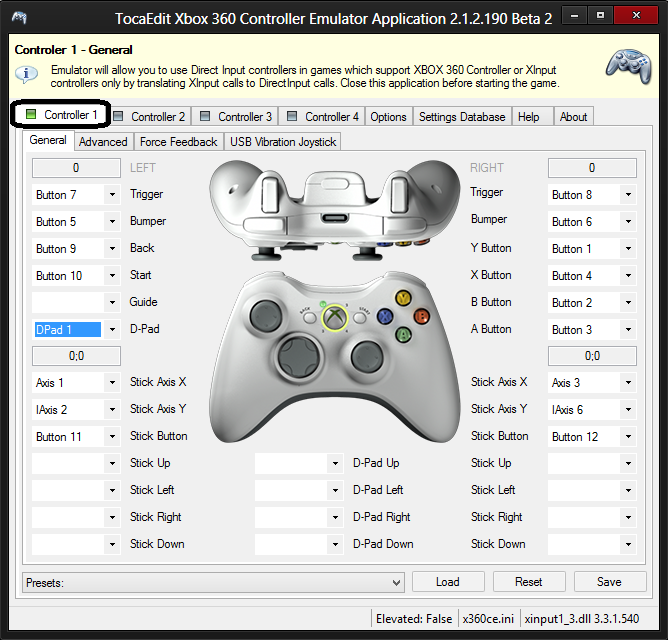Save the controller settings
This screenshot has height=640, width=668.
[x=610, y=582]
